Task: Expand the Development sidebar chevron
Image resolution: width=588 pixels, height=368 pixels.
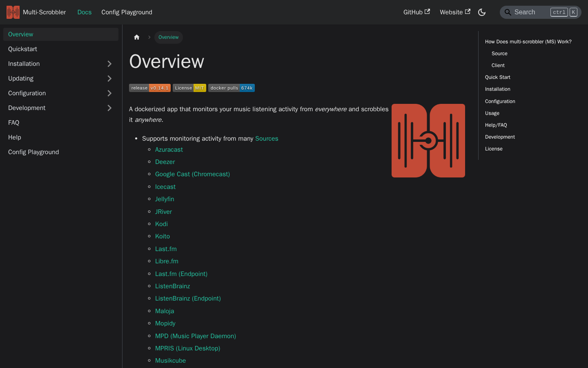Action: pos(109,108)
